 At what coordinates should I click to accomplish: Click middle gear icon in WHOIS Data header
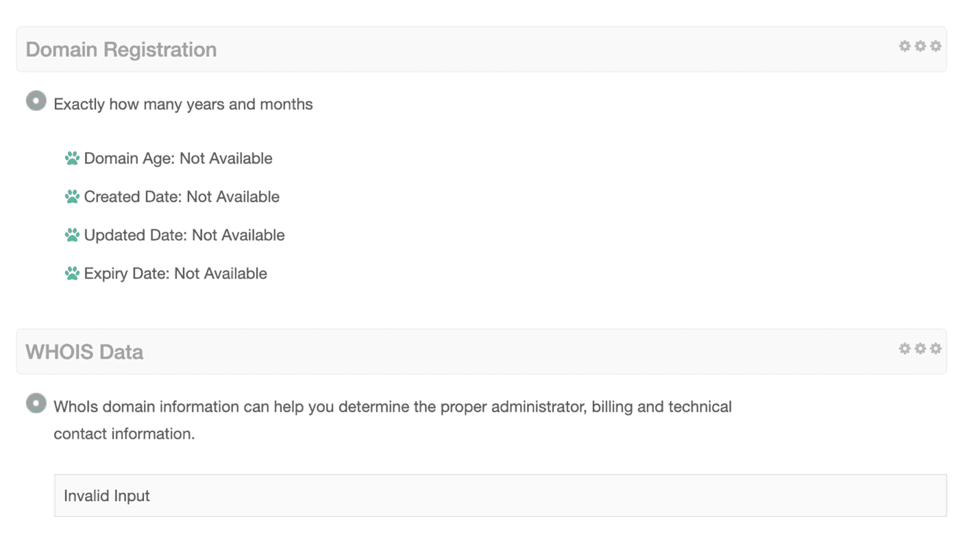(x=920, y=348)
